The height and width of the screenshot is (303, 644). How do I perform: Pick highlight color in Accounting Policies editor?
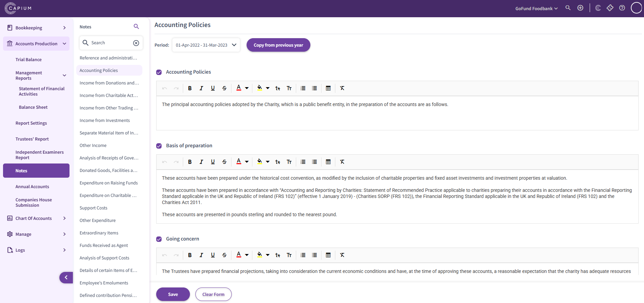[259, 88]
